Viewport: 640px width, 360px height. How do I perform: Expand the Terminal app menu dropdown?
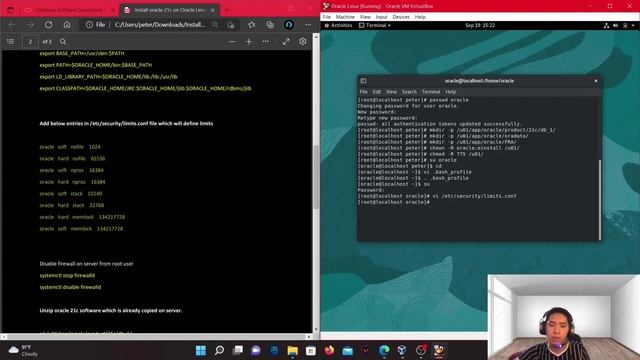(375, 25)
